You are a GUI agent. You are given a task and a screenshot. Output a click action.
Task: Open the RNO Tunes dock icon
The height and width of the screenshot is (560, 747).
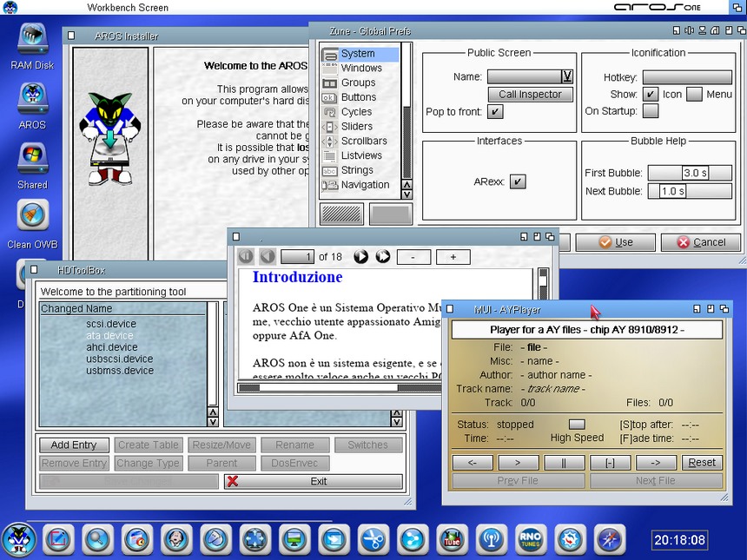(x=531, y=539)
